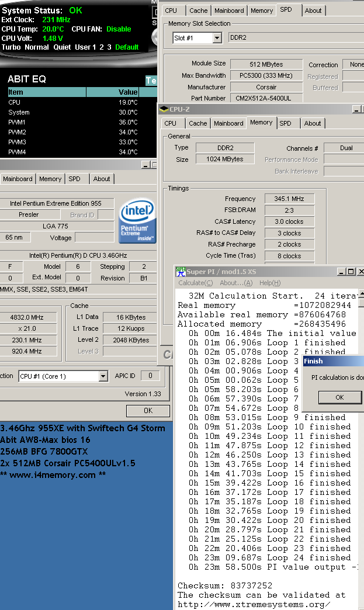Click the Checksum: 83737252 line
Viewport: 364px width, 610px height.
point(225,586)
